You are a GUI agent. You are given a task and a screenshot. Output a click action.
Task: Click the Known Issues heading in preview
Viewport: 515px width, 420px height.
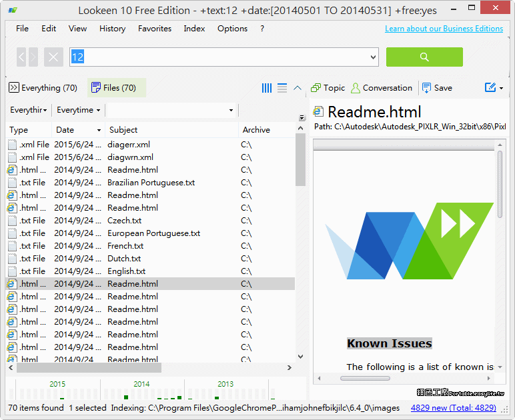[390, 343]
